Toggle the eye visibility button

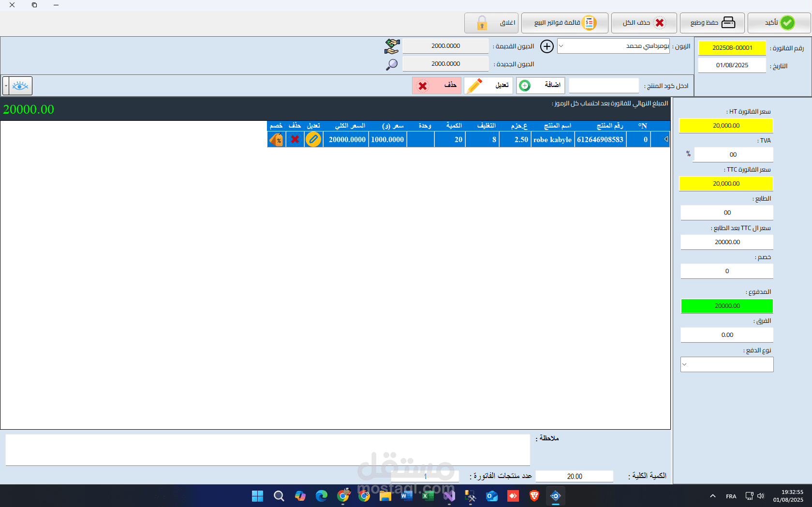click(20, 86)
